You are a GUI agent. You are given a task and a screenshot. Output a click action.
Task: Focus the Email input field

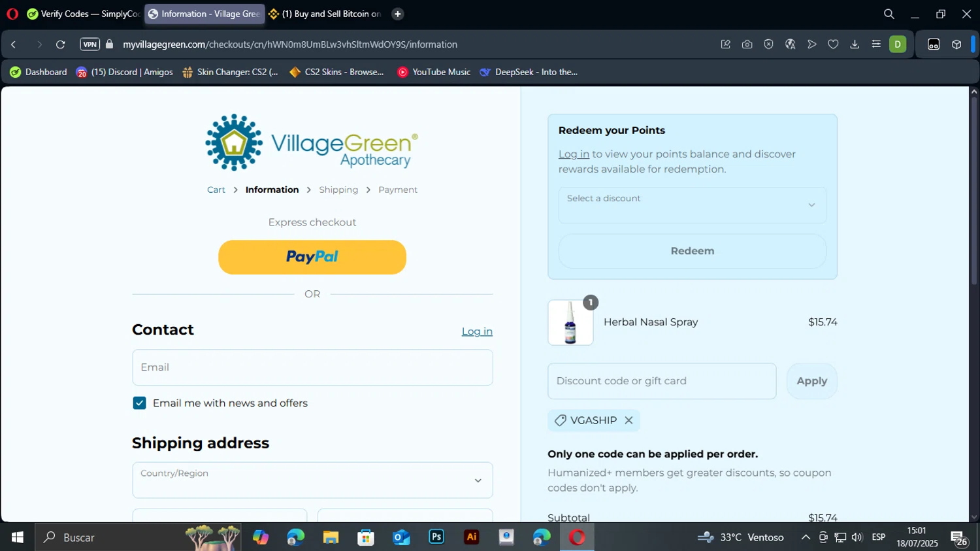pos(312,367)
